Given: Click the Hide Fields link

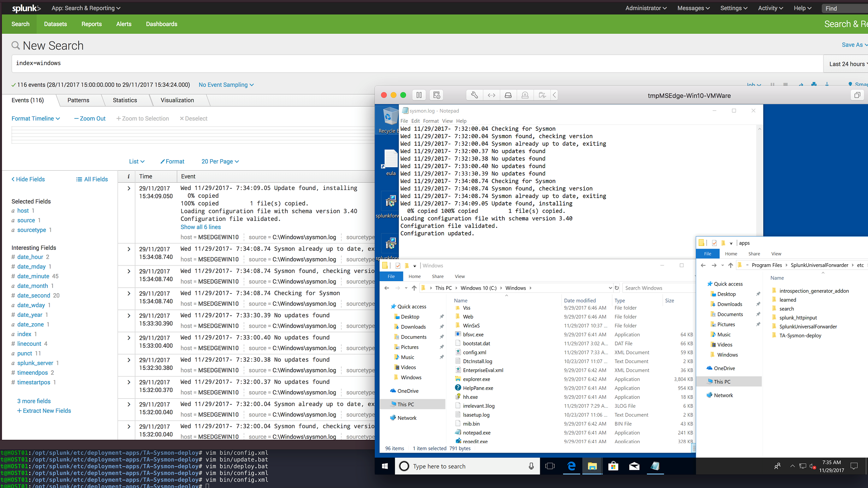Looking at the screenshot, I should [x=28, y=179].
